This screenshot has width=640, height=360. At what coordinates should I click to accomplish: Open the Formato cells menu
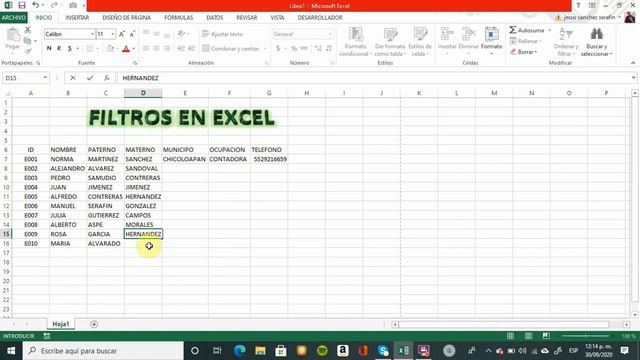(491, 41)
